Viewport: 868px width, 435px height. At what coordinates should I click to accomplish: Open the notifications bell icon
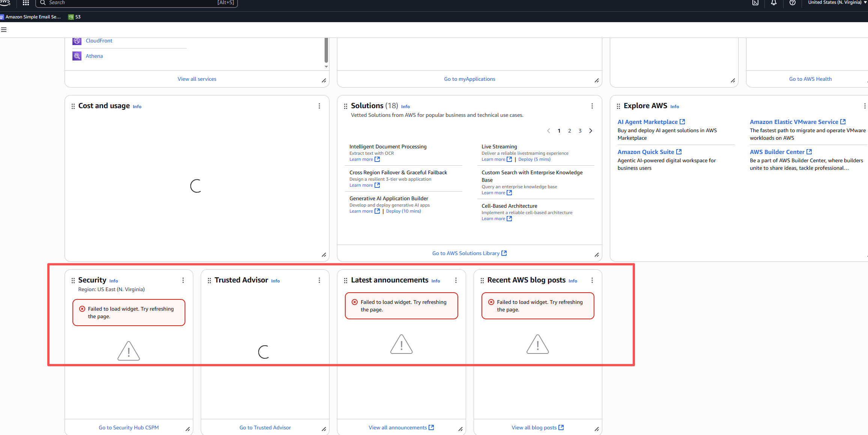coord(774,3)
